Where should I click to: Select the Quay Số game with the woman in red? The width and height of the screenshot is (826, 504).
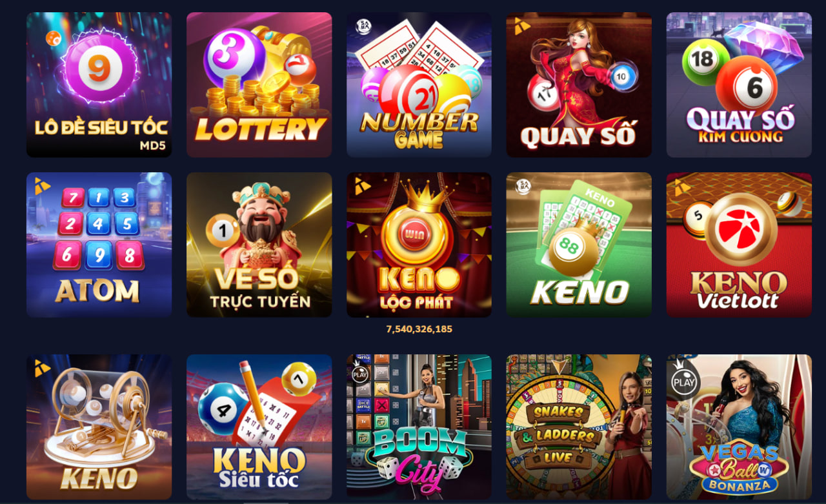579,85
